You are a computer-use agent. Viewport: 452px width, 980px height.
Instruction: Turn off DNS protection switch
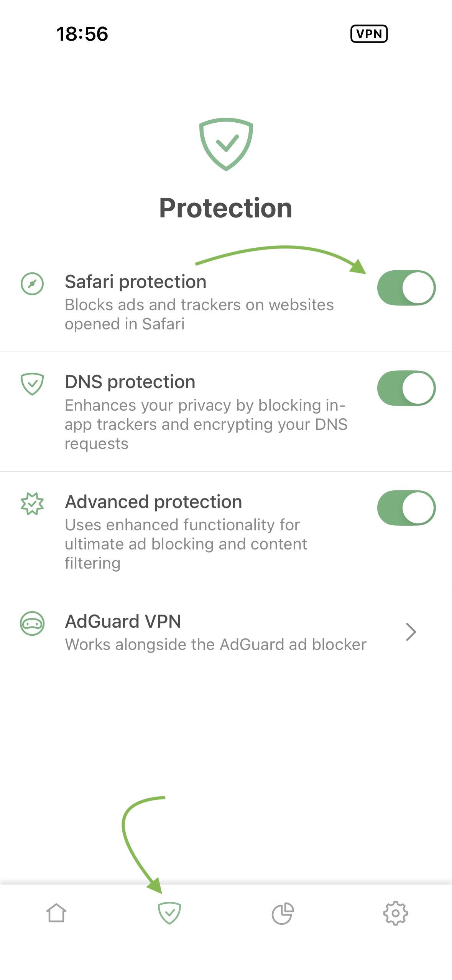pos(406,388)
